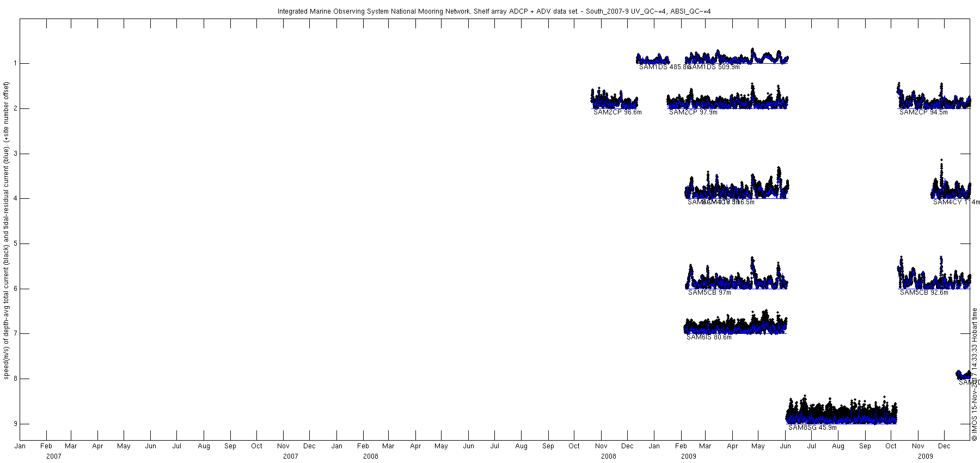The width and height of the screenshot is (980, 463).
Task: Click the SAM8SG 45.9m series label
Action: (812, 428)
